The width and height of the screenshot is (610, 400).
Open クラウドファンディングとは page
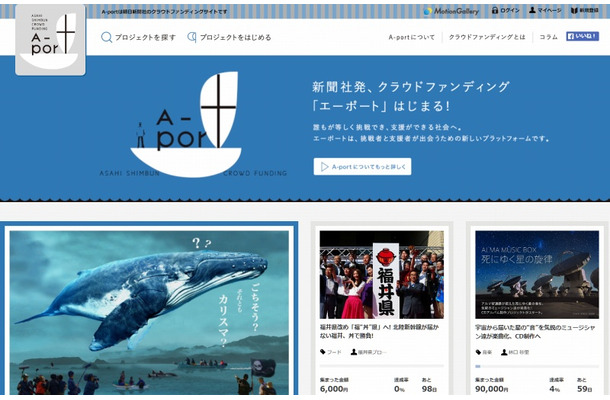coord(487,37)
